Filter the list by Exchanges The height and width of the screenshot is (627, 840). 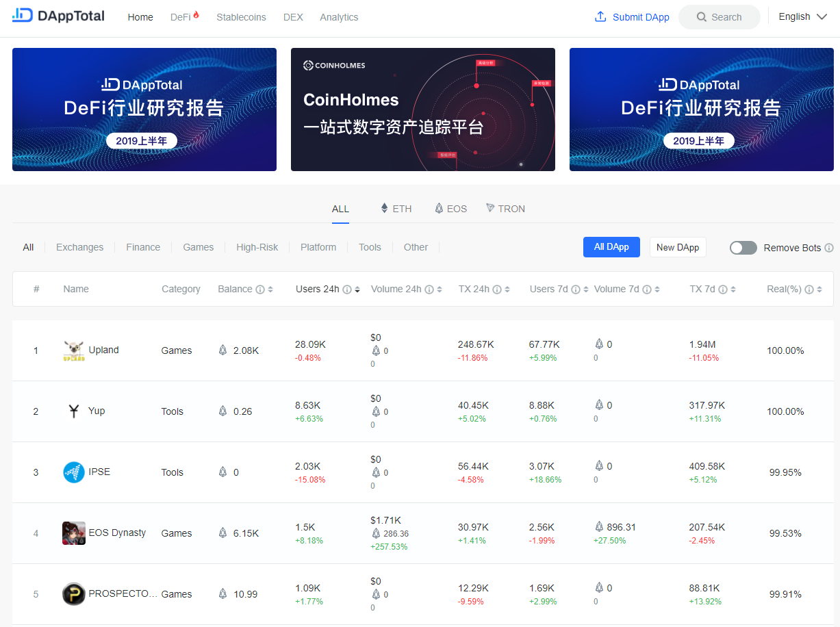79,247
